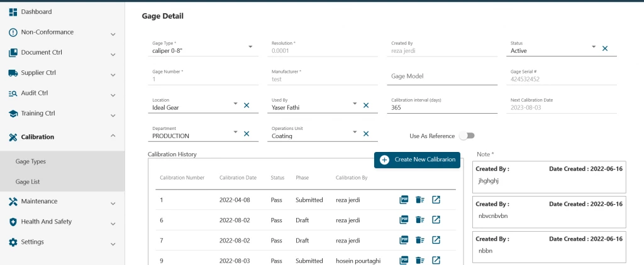Image resolution: width=644 pixels, height=265 pixels.
Task: Expand the Training Ctrl menu chevron
Action: [113, 116]
